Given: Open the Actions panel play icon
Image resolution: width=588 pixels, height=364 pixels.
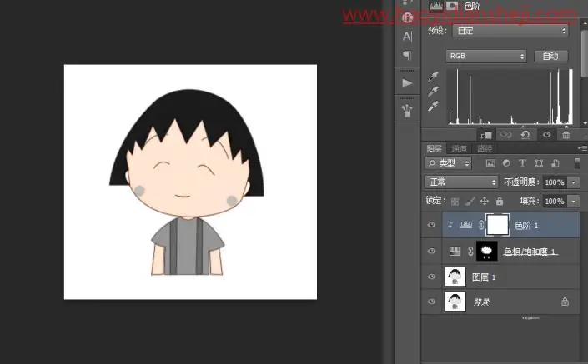Looking at the screenshot, I should [x=407, y=82].
